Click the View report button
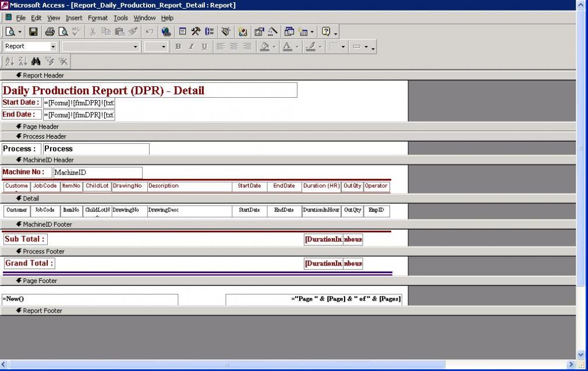 click(x=10, y=32)
